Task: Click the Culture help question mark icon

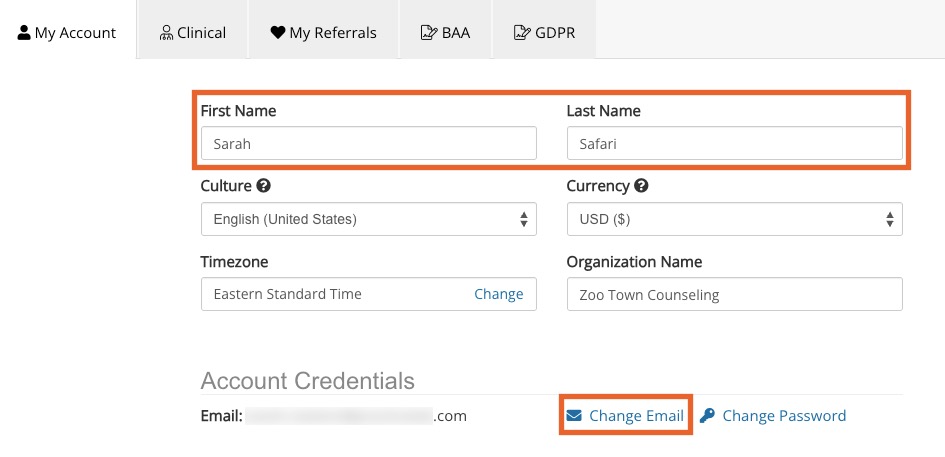Action: pyautogui.click(x=264, y=186)
